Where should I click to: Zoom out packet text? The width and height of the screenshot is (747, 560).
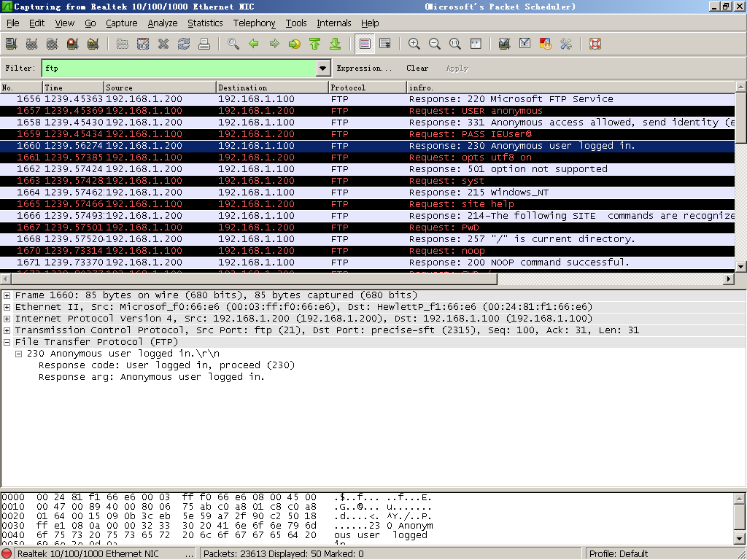tap(435, 44)
